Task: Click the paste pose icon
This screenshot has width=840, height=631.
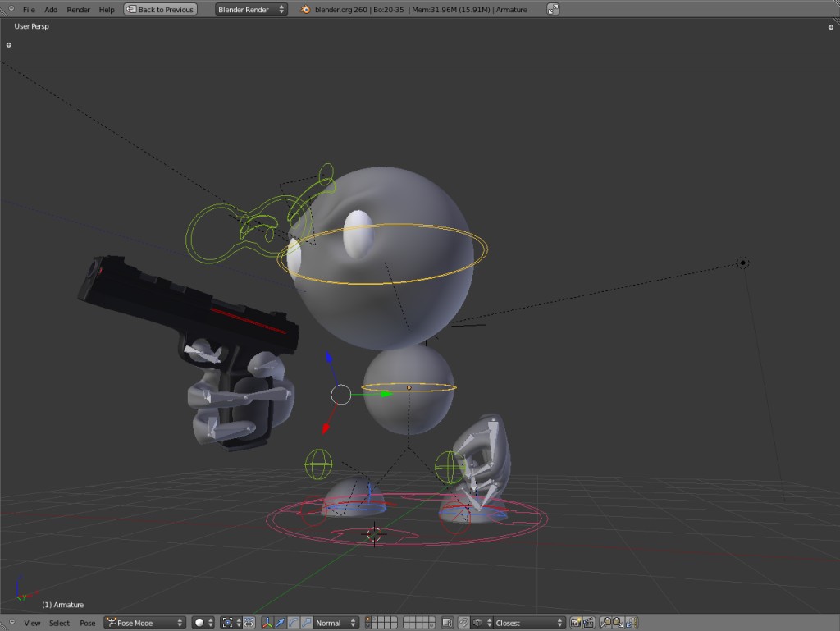Action: pyautogui.click(x=618, y=622)
